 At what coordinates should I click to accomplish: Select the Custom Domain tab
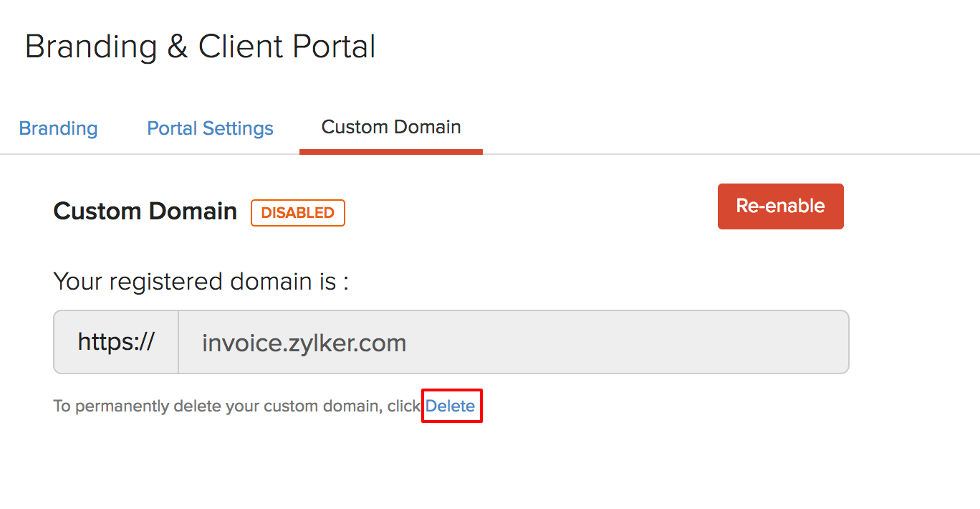[390, 128]
